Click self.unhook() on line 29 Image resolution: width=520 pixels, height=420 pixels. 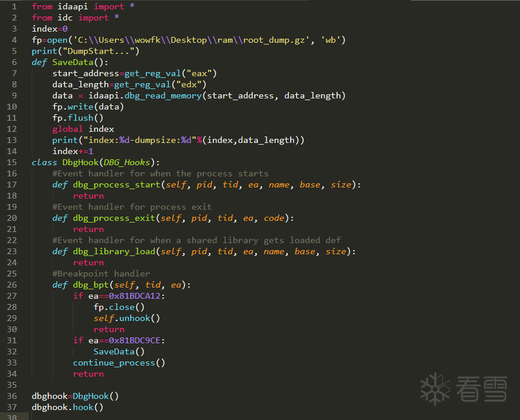(x=127, y=318)
